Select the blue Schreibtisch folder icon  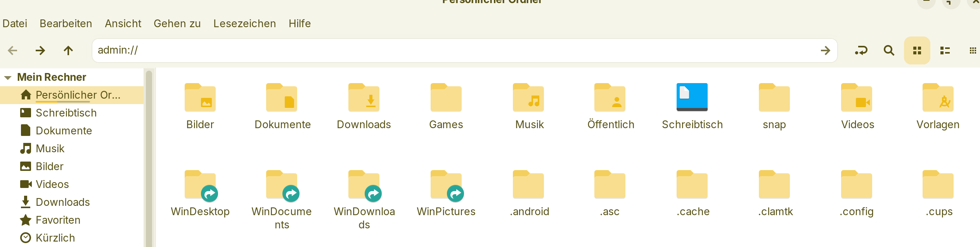pos(692,97)
